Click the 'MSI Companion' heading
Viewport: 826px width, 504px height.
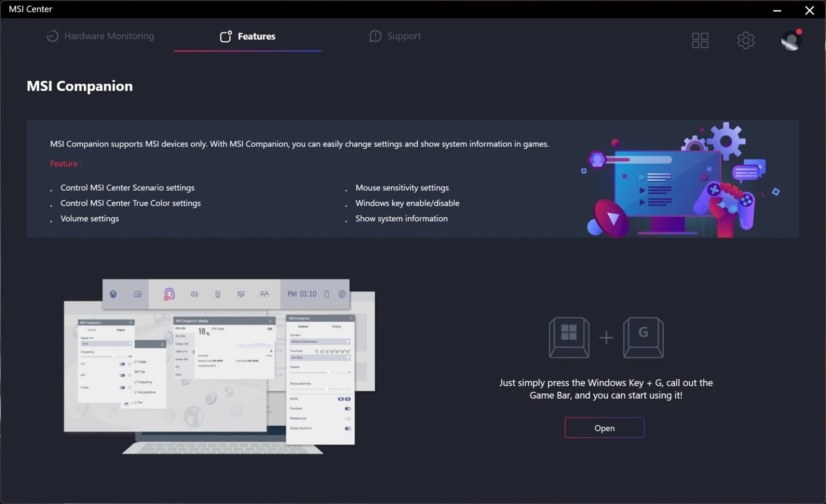coord(80,86)
